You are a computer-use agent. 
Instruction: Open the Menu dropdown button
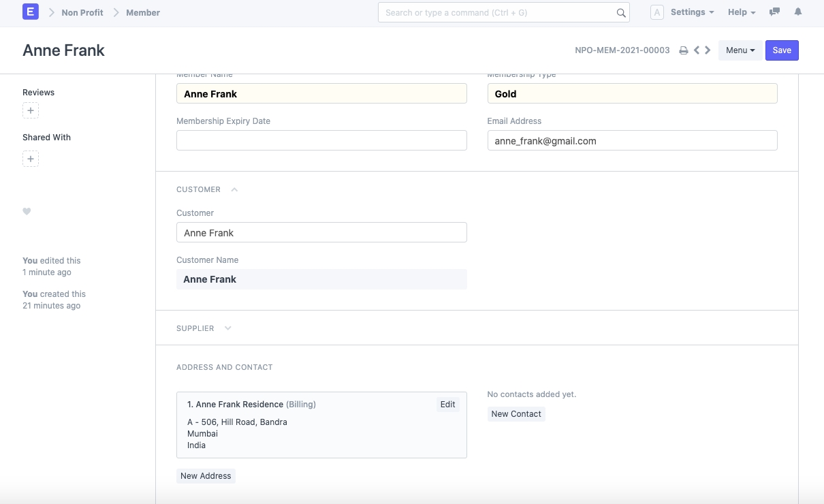pyautogui.click(x=740, y=50)
